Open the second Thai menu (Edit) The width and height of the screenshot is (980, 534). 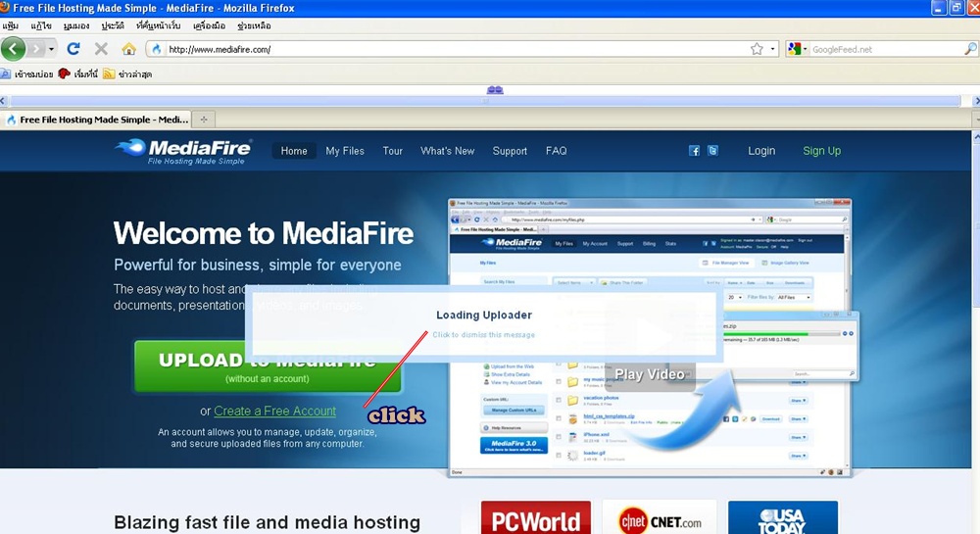click(x=41, y=25)
